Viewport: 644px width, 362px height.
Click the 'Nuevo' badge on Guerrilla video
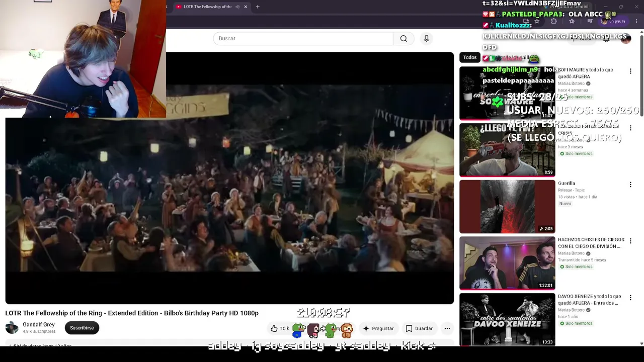click(x=565, y=204)
